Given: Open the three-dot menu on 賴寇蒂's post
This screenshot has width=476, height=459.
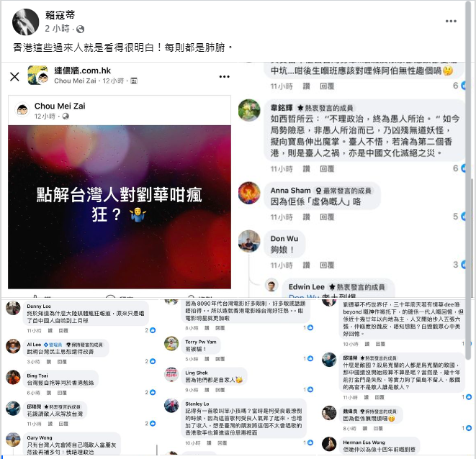Looking at the screenshot, I should [451, 22].
